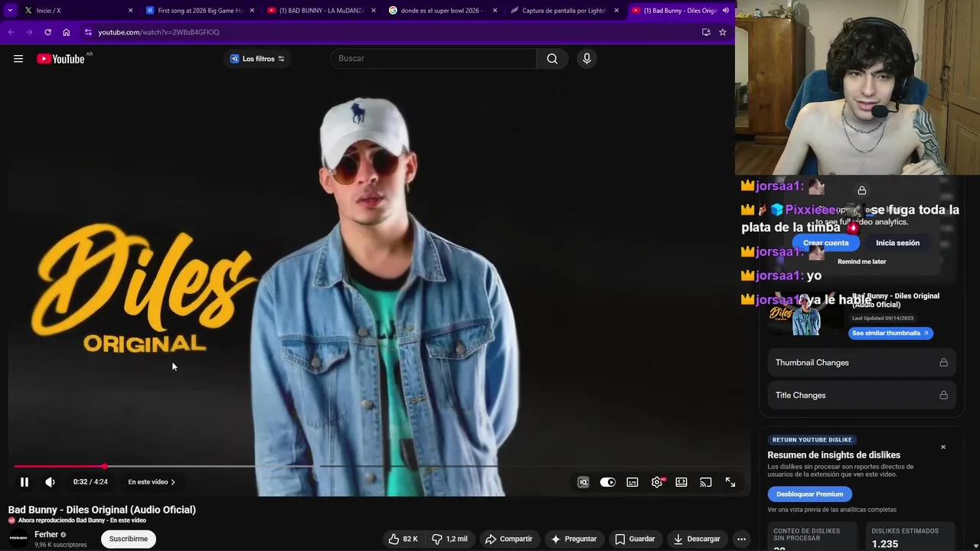Click the vidIQ 'Crear cuenta' button
The image size is (980, 551).
[x=825, y=243]
